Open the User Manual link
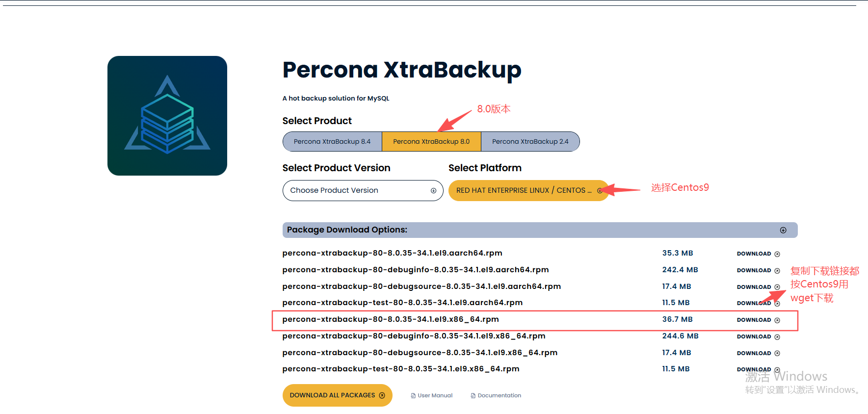This screenshot has height=414, width=868. pos(432,395)
